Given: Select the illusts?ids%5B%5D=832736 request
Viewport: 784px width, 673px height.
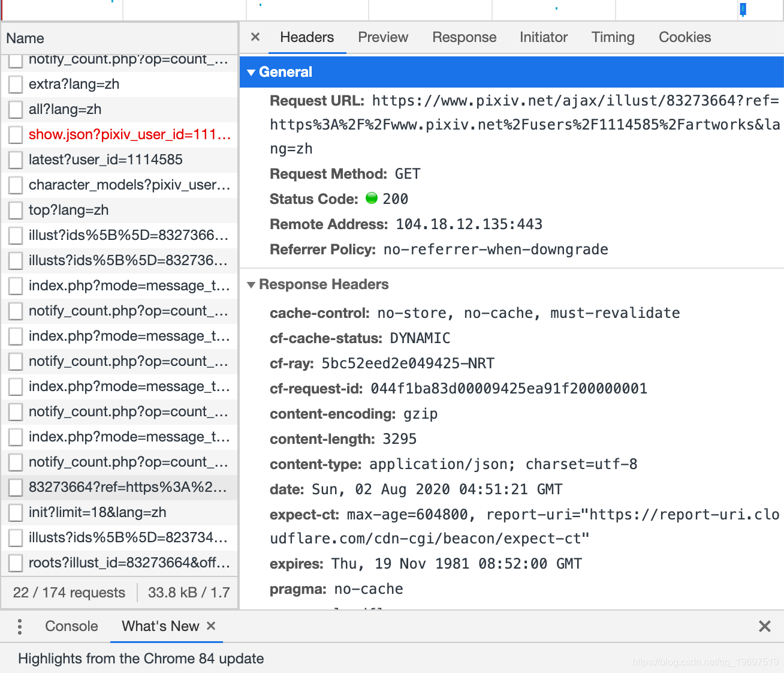Looking at the screenshot, I should pyautogui.click(x=120, y=260).
